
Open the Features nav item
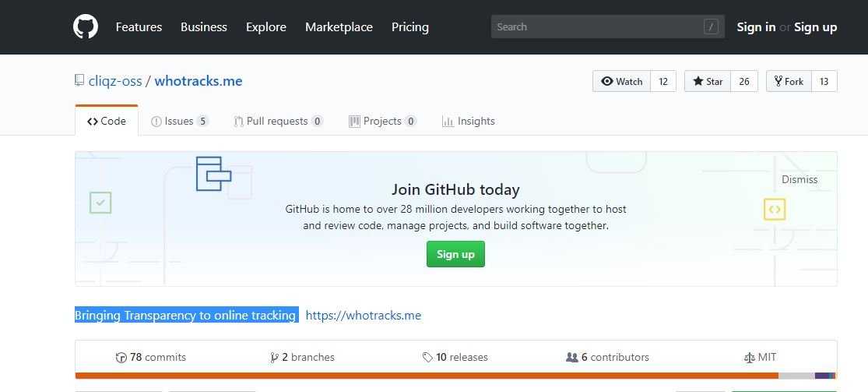point(139,27)
